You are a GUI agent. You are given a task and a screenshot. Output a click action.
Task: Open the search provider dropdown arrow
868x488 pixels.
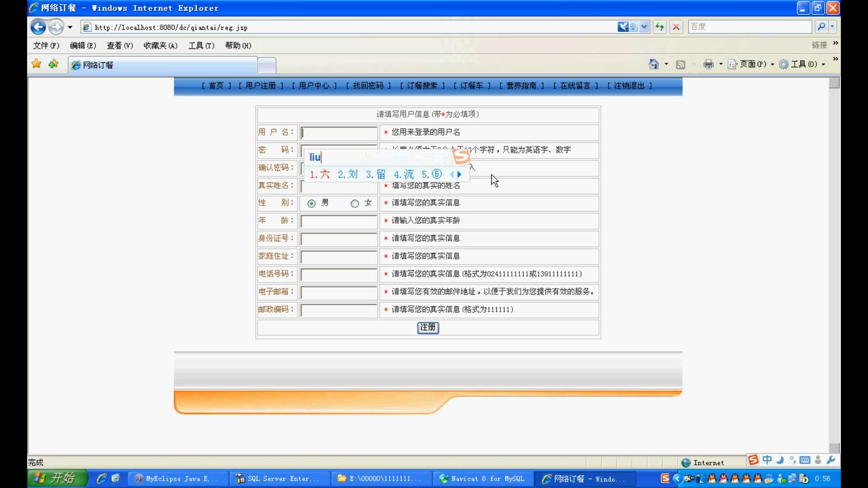[x=832, y=27]
